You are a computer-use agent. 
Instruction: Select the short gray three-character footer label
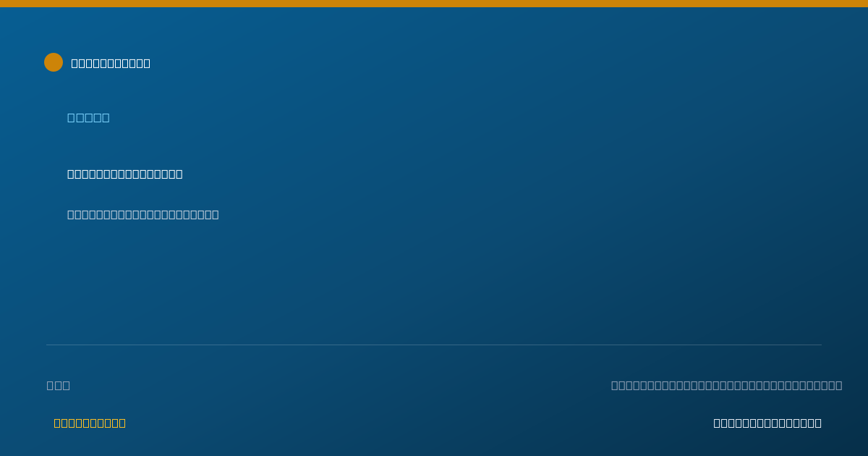point(59,385)
